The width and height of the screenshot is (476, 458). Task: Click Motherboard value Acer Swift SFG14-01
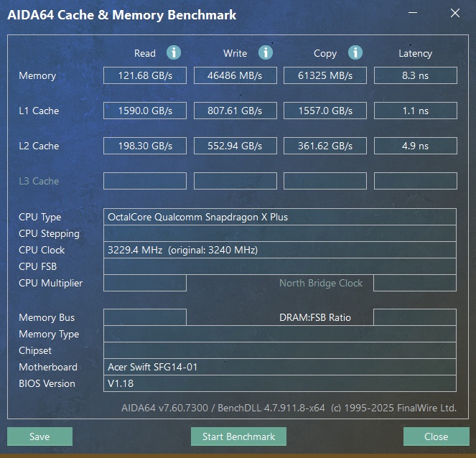click(280, 367)
